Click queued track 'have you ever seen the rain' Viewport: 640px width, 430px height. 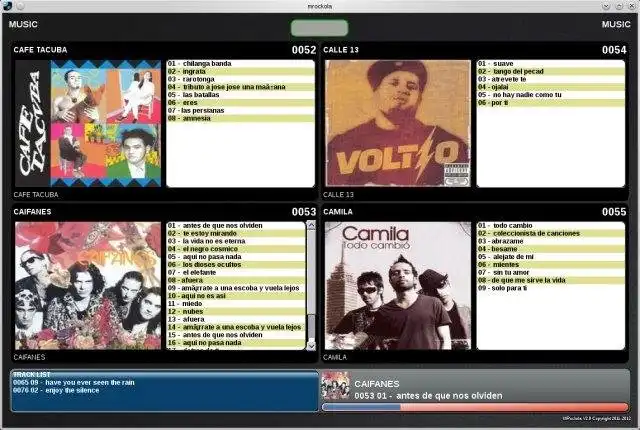click(73, 383)
